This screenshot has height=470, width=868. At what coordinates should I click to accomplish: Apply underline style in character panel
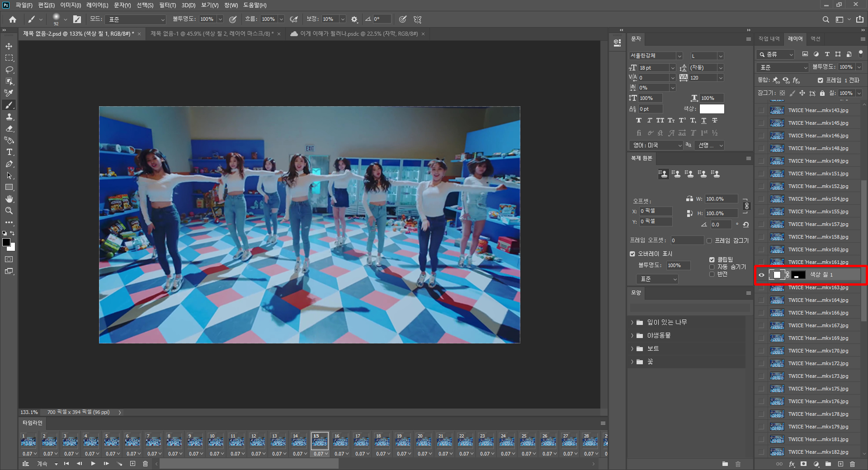click(703, 121)
